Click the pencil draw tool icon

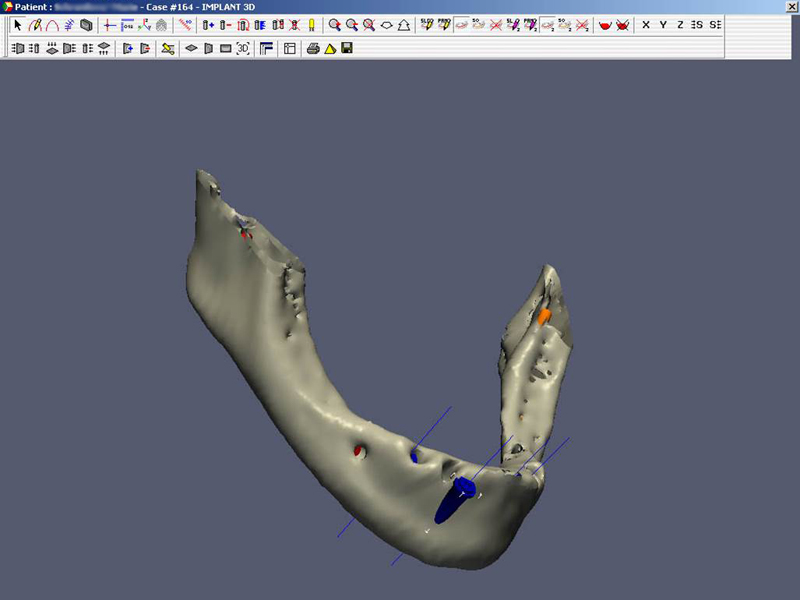35,24
